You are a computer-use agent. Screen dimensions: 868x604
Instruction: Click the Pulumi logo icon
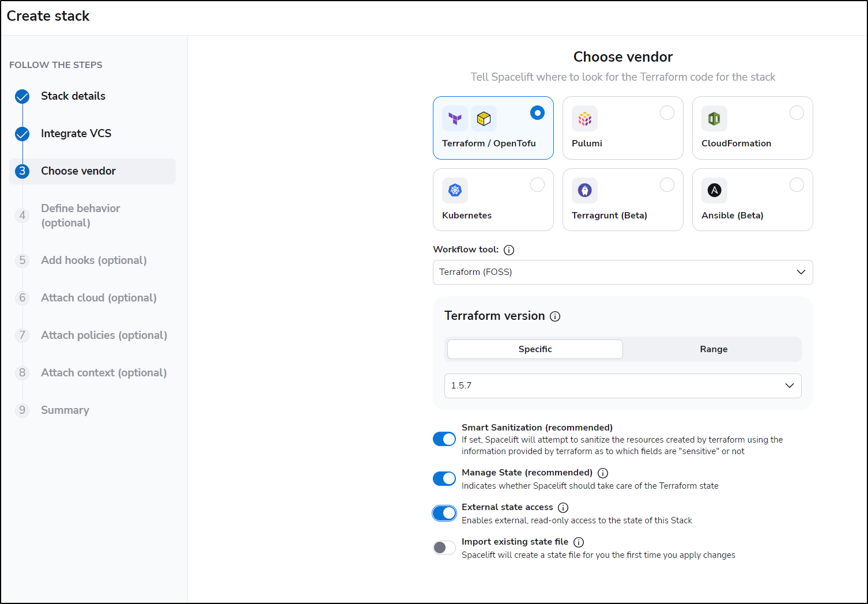click(584, 119)
